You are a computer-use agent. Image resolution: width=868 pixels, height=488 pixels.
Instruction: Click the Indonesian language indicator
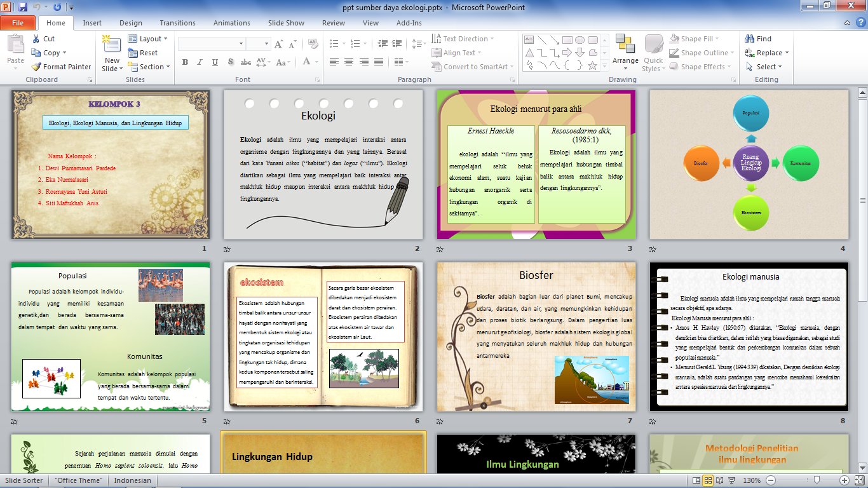click(x=133, y=480)
